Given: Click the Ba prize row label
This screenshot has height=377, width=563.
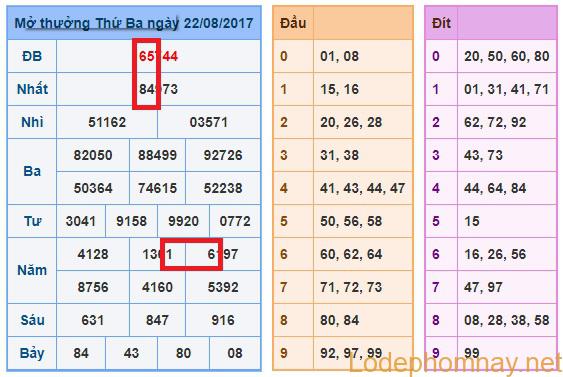Looking at the screenshot, I should (x=32, y=171).
